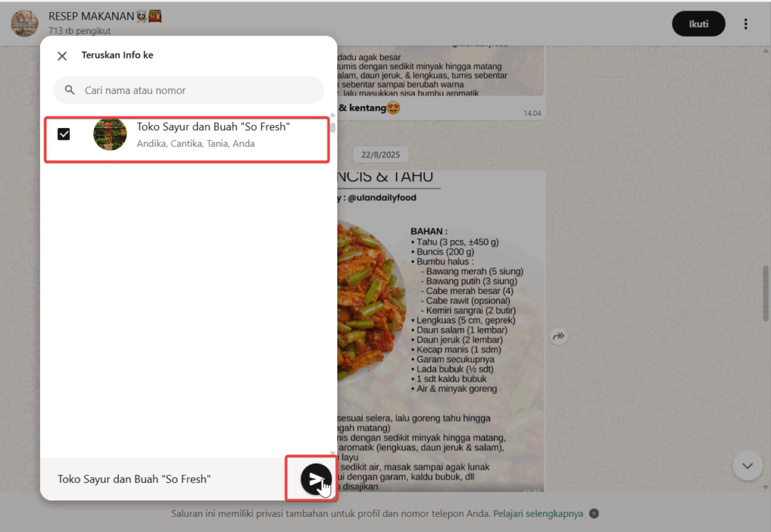This screenshot has height=532, width=771.
Task: Open the RESEP MAKANAN channel avatar
Action: coord(24,23)
